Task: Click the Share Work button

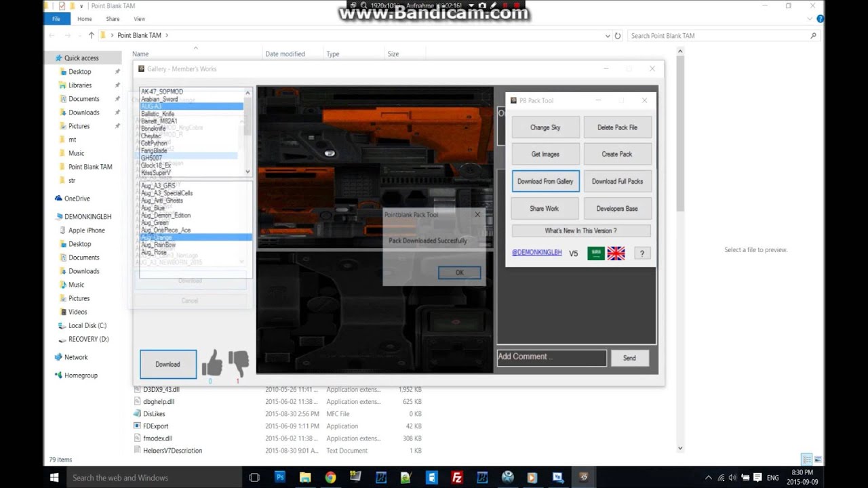Action: coord(545,208)
